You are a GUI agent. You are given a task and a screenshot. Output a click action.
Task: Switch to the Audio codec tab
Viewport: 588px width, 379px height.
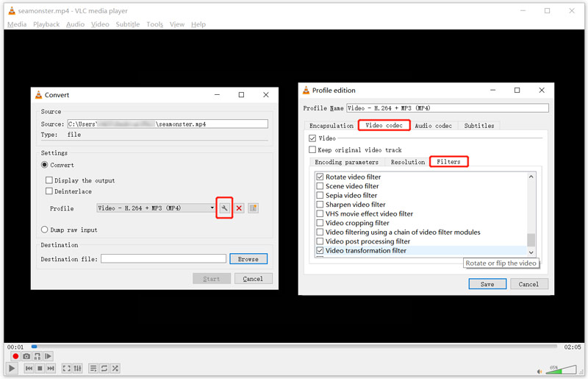[x=433, y=125]
